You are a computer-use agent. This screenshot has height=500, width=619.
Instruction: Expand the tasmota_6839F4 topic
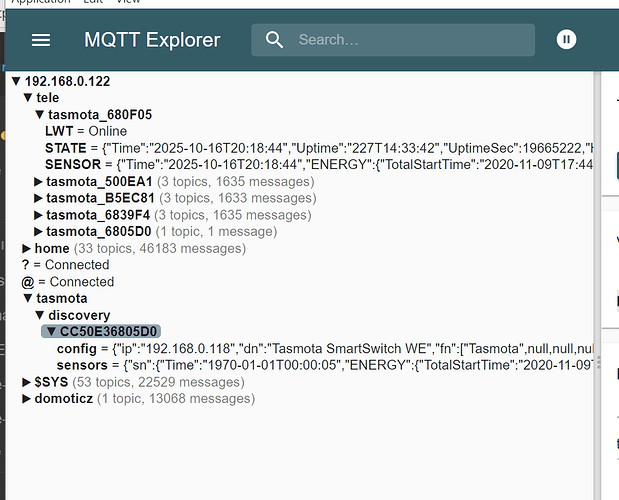pyautogui.click(x=39, y=215)
